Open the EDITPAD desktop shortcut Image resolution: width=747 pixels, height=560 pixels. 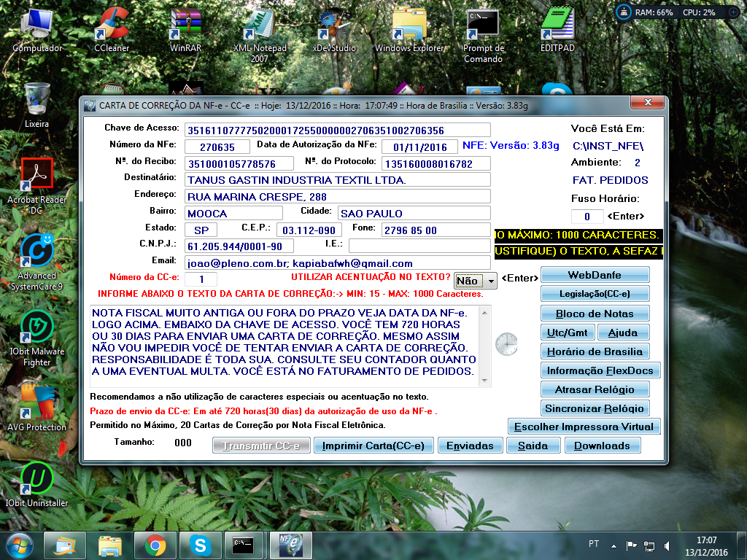coord(558,26)
